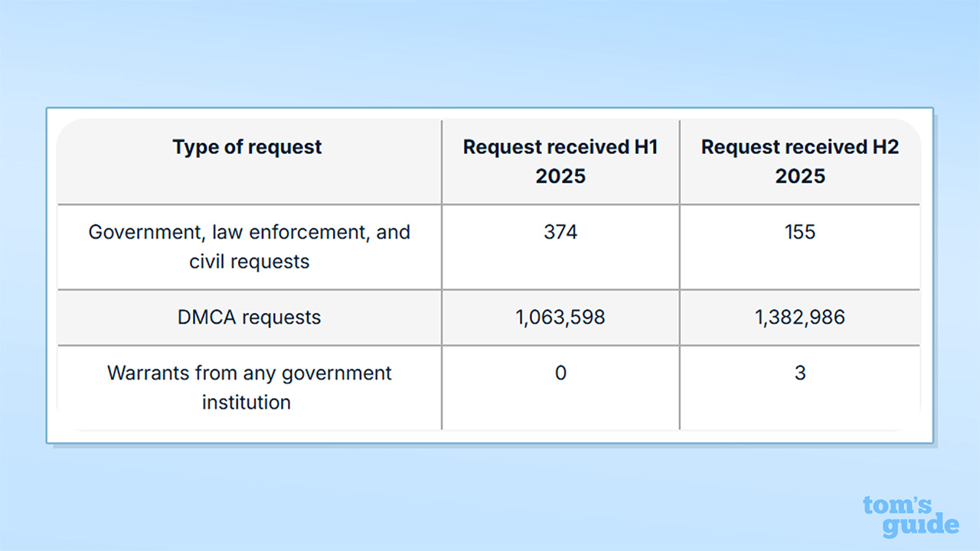
Task: Click the tom's guide logo
Action: (910, 517)
